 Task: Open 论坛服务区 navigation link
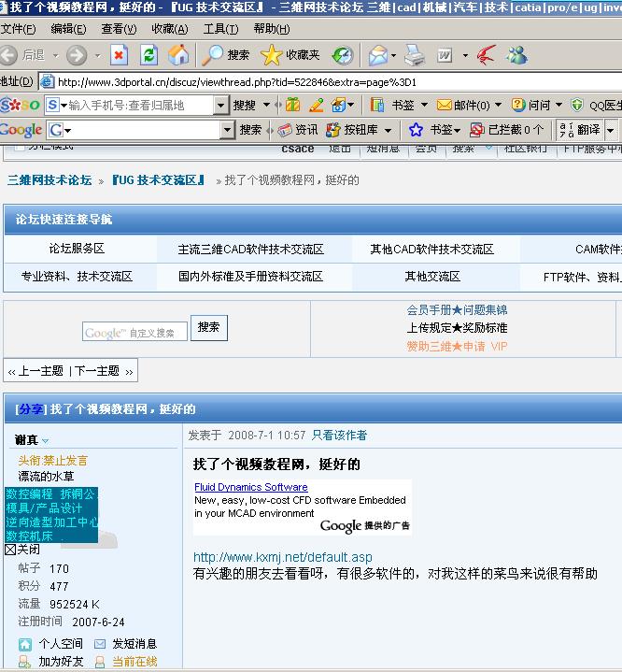pyautogui.click(x=77, y=249)
